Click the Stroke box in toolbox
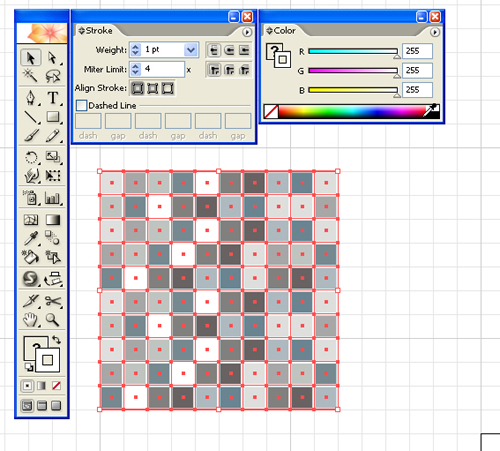The height and width of the screenshot is (451, 500). coord(48,360)
